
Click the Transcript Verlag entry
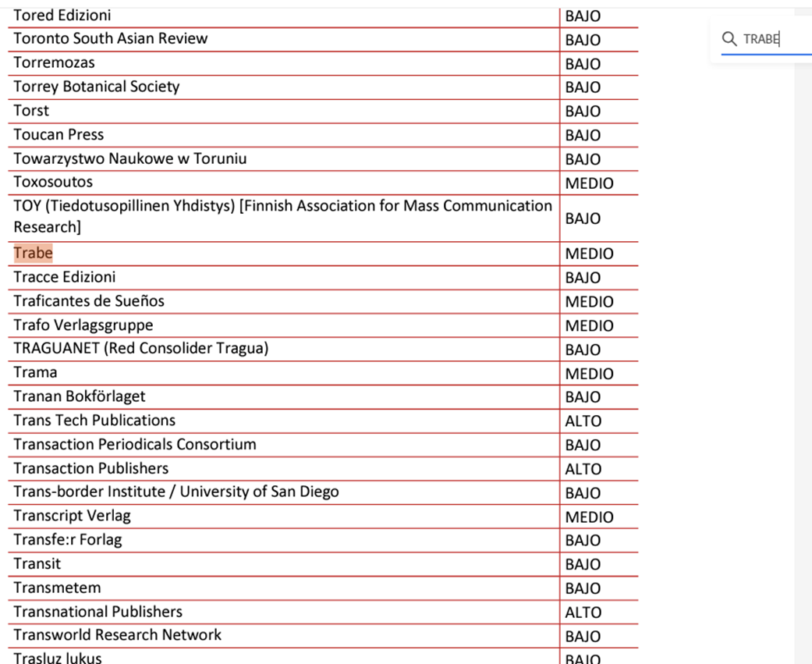point(72,517)
